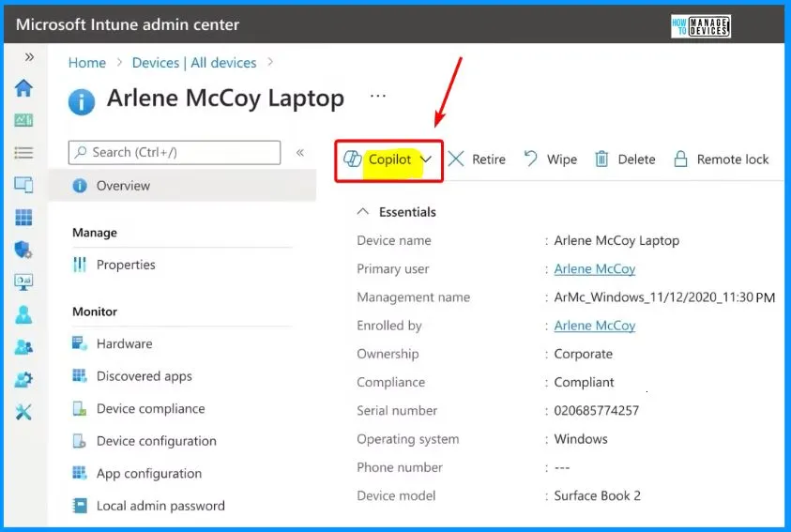Click the Wipe device action
The image size is (791, 532).
(551, 160)
